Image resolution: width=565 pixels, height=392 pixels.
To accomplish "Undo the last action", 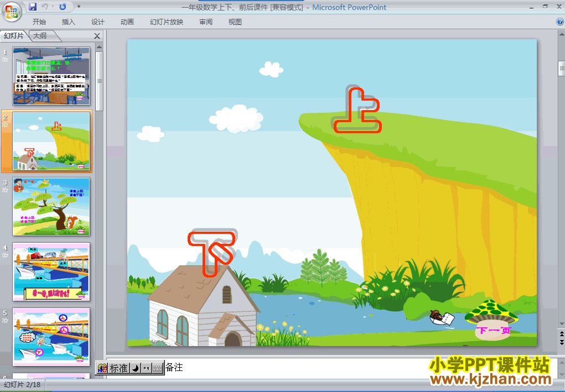I will (45, 7).
